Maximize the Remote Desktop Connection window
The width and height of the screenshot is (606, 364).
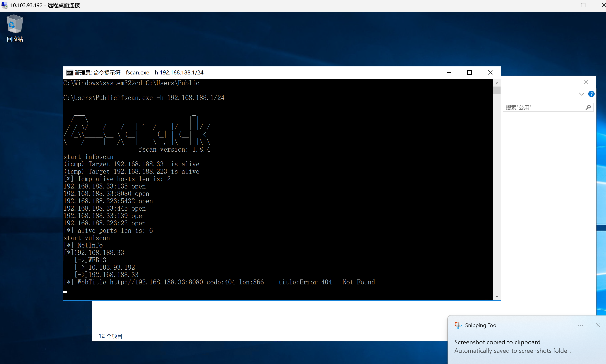(583, 5)
